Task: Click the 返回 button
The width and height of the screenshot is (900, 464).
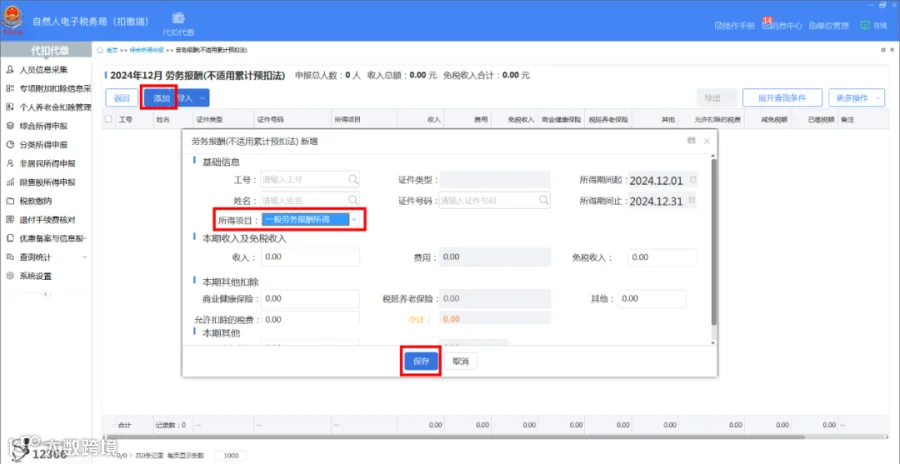Action: pyautogui.click(x=122, y=98)
